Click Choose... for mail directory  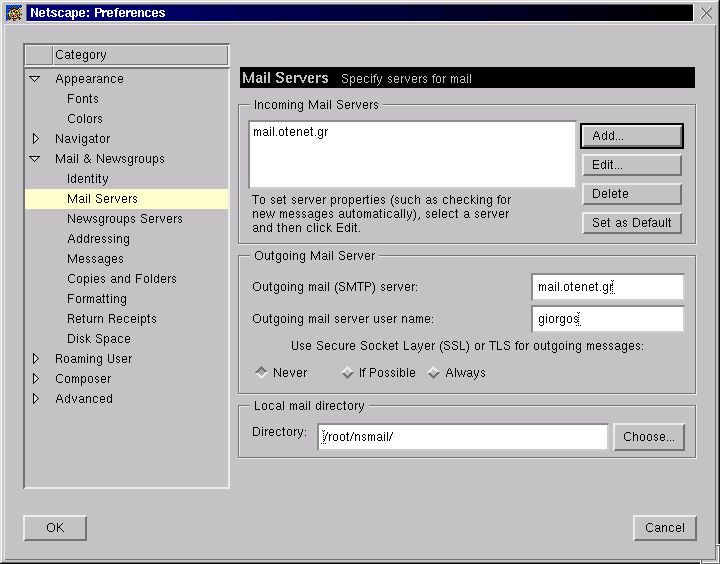coord(649,437)
